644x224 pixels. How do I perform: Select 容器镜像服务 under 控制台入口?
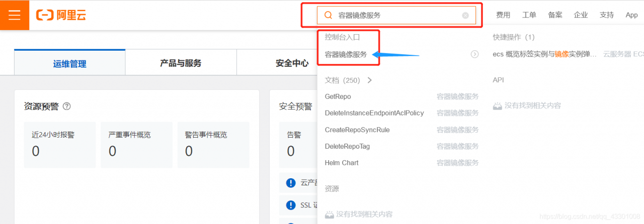(346, 54)
